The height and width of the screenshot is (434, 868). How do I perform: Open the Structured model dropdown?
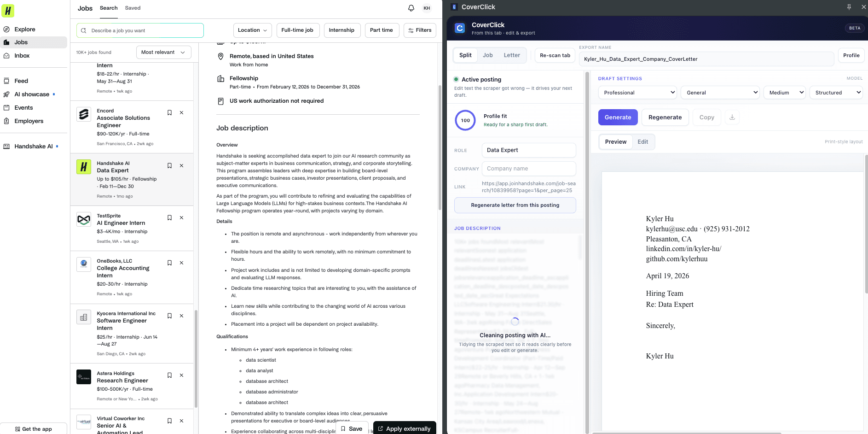(x=836, y=93)
